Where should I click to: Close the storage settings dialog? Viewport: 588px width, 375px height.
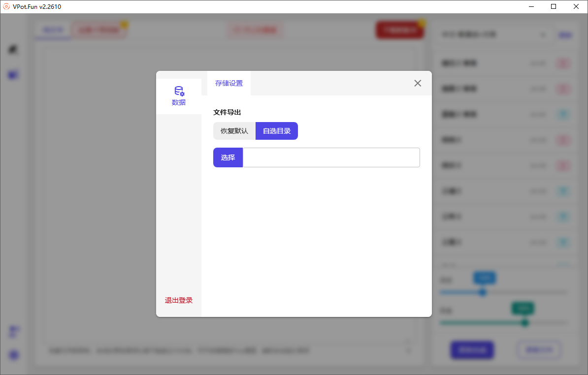(418, 83)
